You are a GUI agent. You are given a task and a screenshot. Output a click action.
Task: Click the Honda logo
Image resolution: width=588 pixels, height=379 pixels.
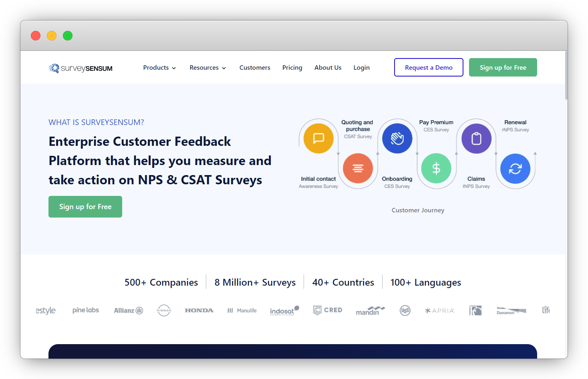(x=199, y=310)
